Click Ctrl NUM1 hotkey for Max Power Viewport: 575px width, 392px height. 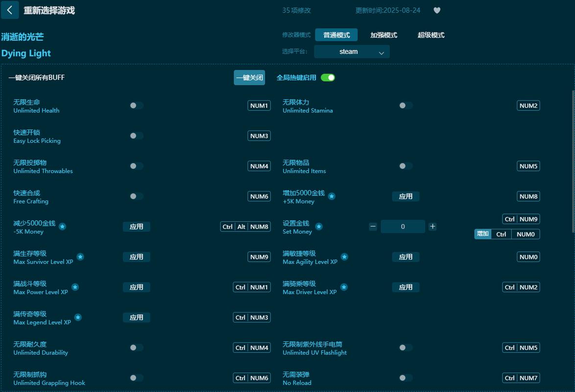(252, 288)
